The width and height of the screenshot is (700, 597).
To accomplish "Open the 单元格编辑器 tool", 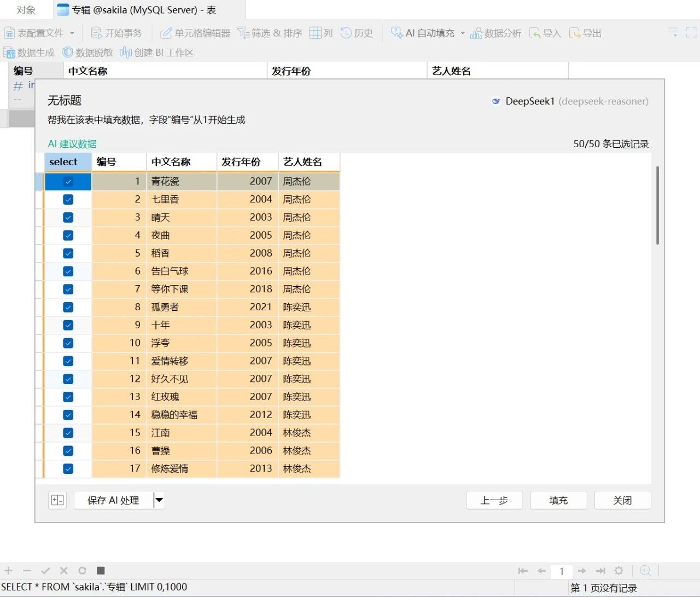I will (x=195, y=33).
